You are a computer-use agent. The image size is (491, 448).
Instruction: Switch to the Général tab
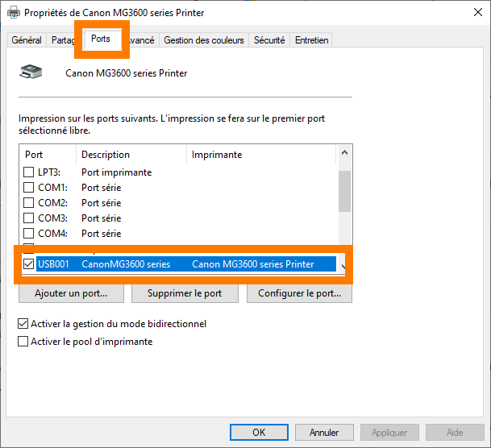pyautogui.click(x=27, y=40)
